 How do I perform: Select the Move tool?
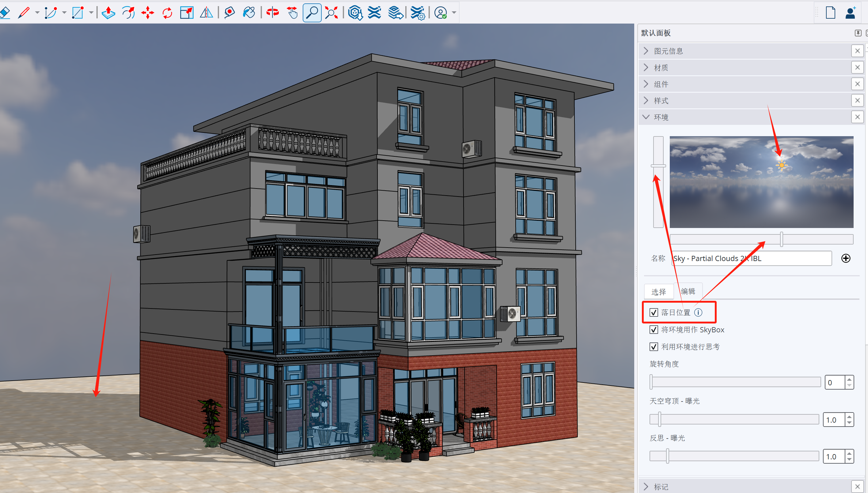(x=147, y=13)
